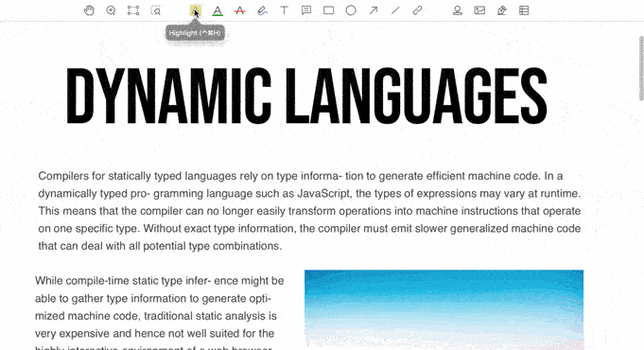The width and height of the screenshot is (644, 350).
Task: Select the green Underline text tool
Action: click(218, 10)
